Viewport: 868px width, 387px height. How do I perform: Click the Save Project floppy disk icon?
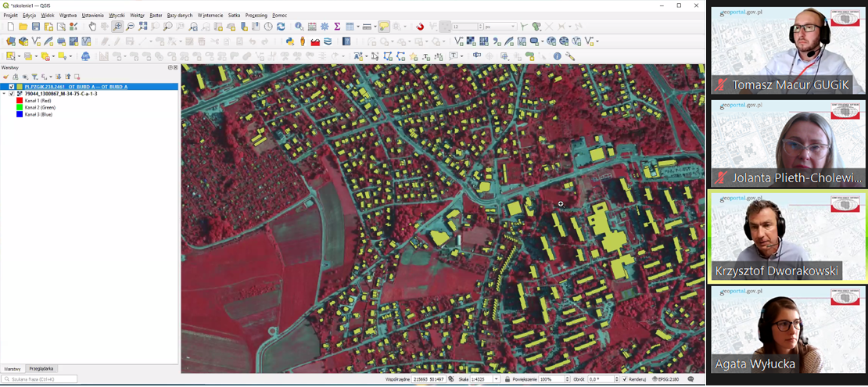pos(36,27)
